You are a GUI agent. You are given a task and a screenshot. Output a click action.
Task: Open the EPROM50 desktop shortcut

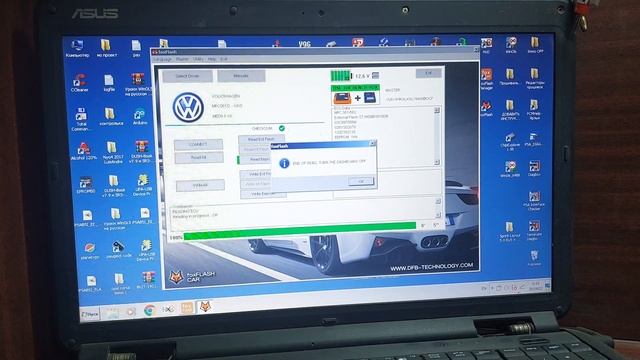tap(86, 184)
